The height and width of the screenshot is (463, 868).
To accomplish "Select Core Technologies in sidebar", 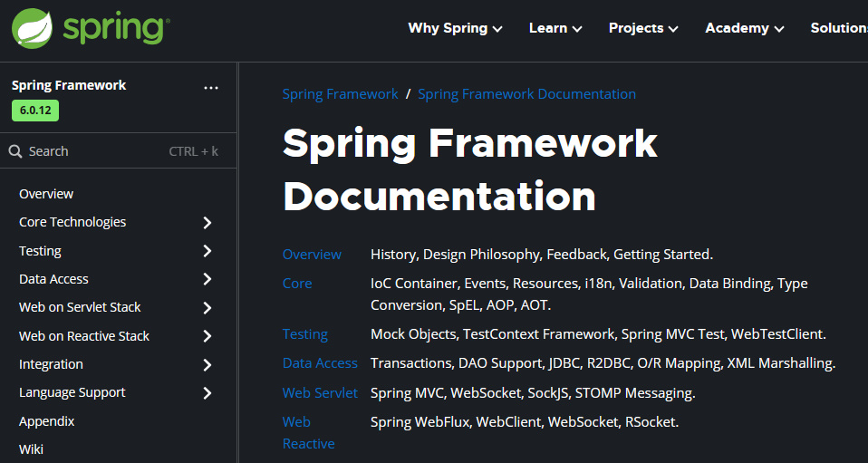I will [x=72, y=222].
